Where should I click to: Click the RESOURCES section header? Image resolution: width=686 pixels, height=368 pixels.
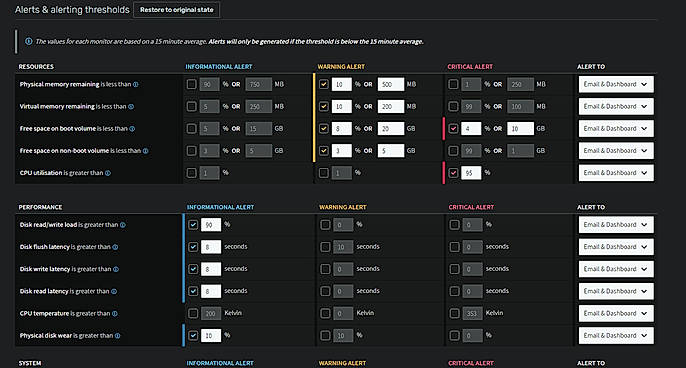pyautogui.click(x=36, y=67)
